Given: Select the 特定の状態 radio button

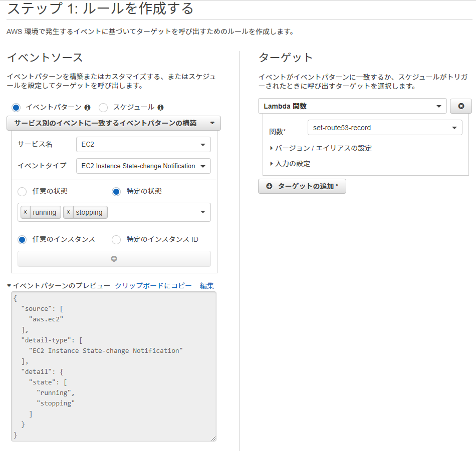Looking at the screenshot, I should click(x=116, y=192).
